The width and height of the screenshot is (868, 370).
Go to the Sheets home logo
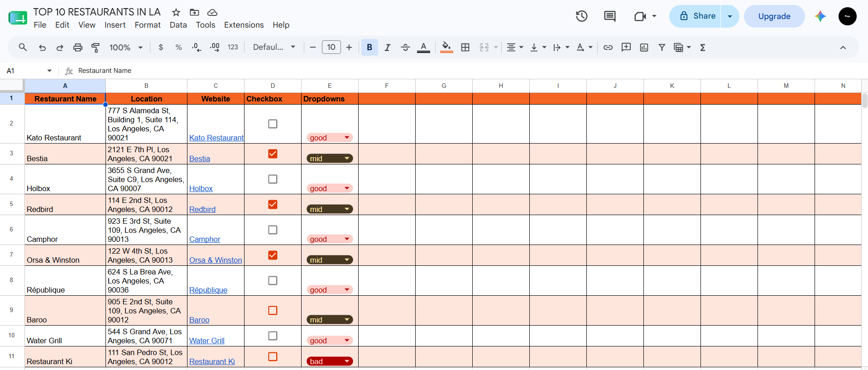click(18, 18)
